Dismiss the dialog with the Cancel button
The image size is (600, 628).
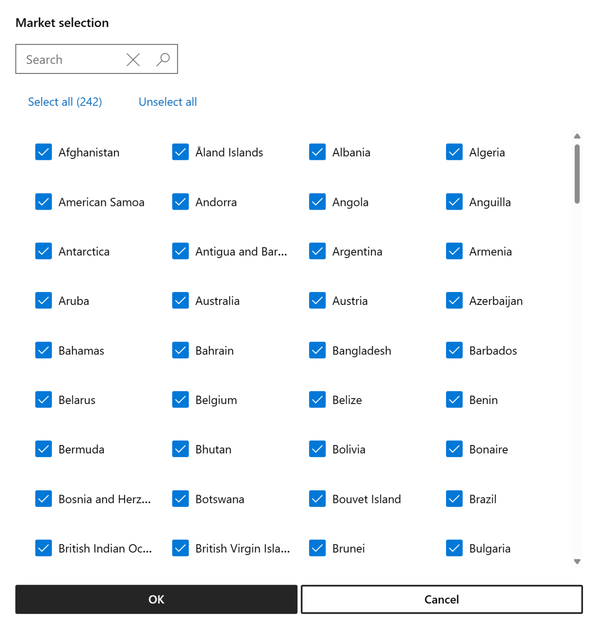pos(441,599)
